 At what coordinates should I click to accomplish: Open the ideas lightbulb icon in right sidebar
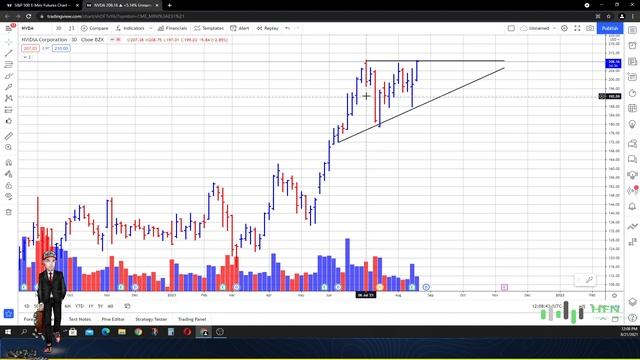tap(632, 124)
